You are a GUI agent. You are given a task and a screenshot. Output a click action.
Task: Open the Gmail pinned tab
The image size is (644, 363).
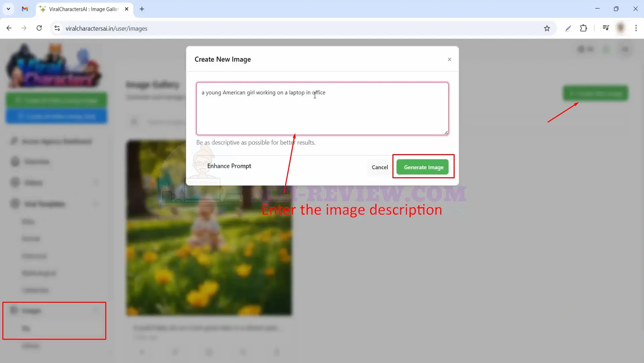(25, 9)
